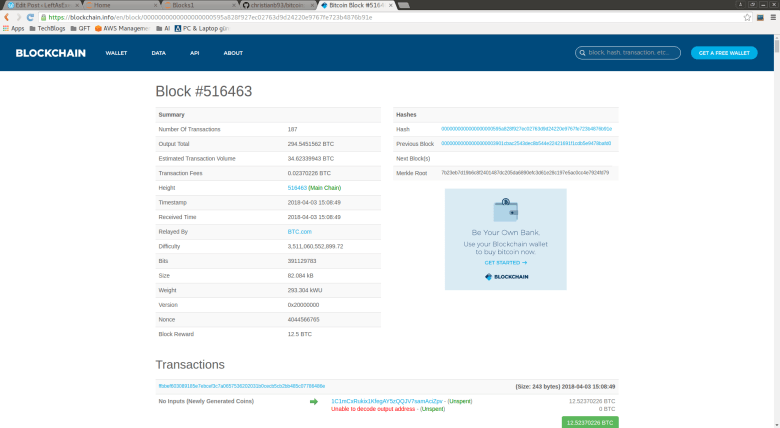
Task: Open the BTC.com relayed-by link
Action: click(x=299, y=231)
